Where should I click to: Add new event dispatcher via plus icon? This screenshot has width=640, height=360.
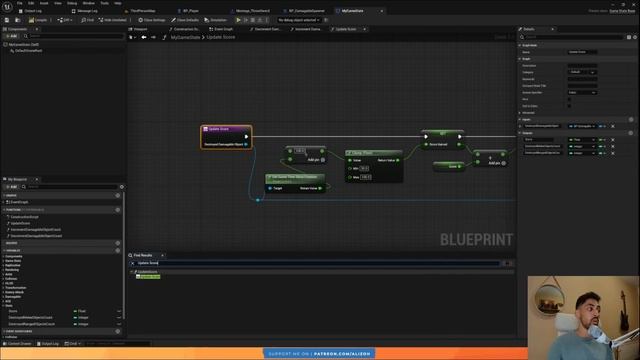[x=118, y=331]
